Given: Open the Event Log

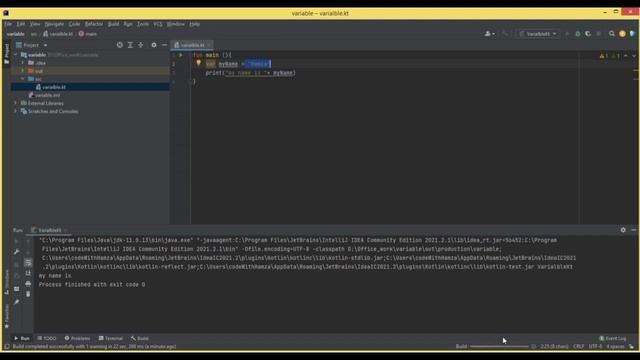Looking at the screenshot, I should coord(613,338).
